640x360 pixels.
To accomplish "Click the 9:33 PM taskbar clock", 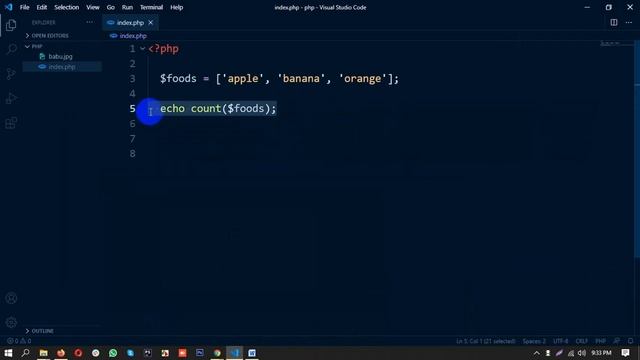I will click(601, 353).
